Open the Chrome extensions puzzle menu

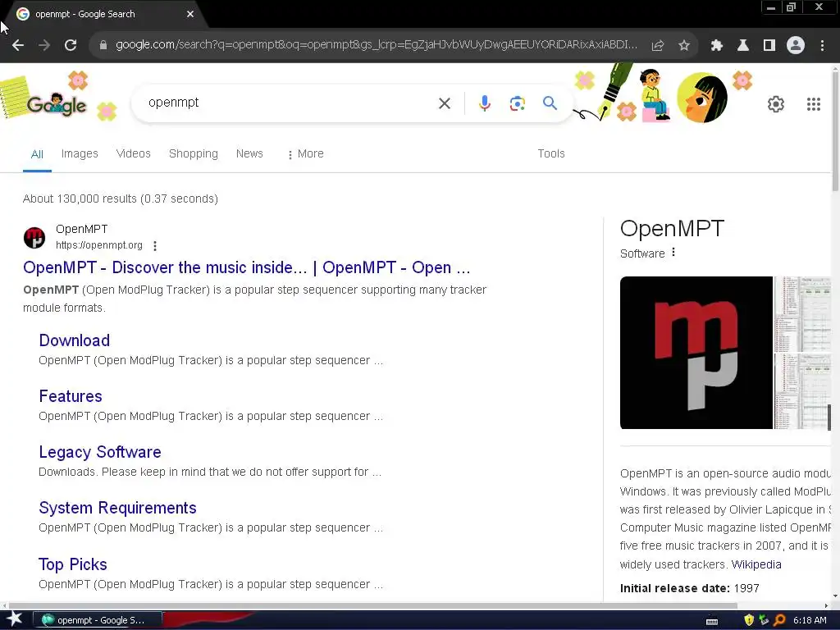(x=717, y=46)
